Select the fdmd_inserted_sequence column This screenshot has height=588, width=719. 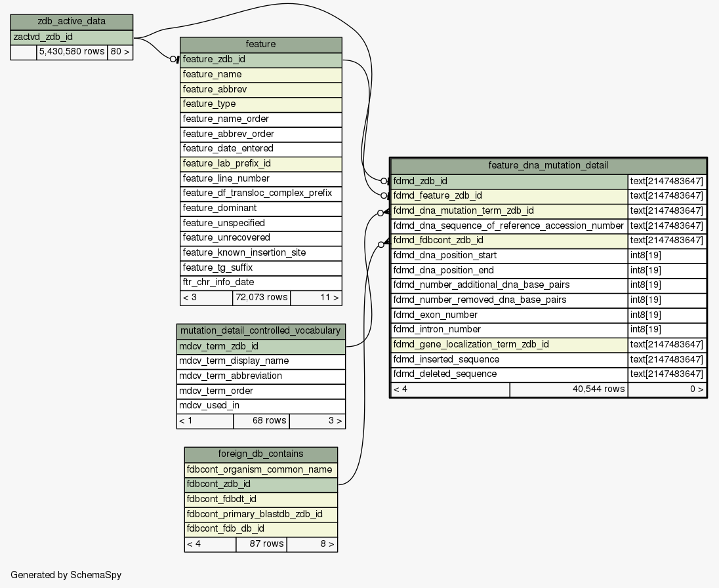[x=509, y=360]
